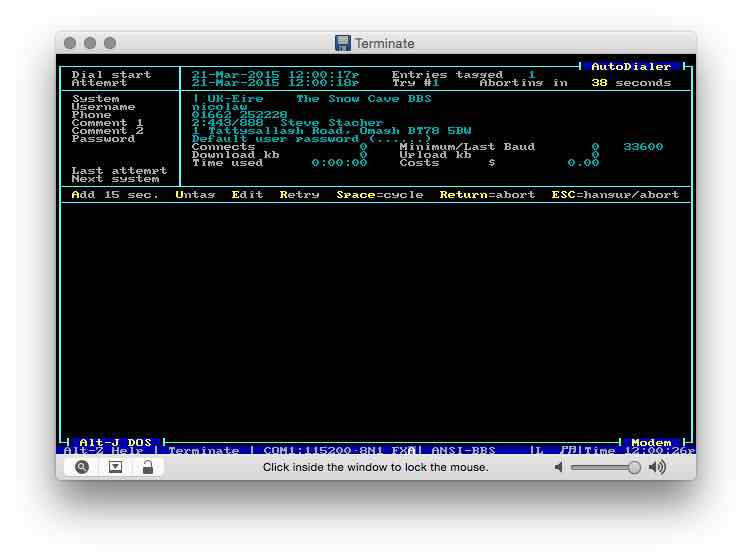Click the loud-volume speaker icon
The height and width of the screenshot is (560, 752).
tap(657, 467)
